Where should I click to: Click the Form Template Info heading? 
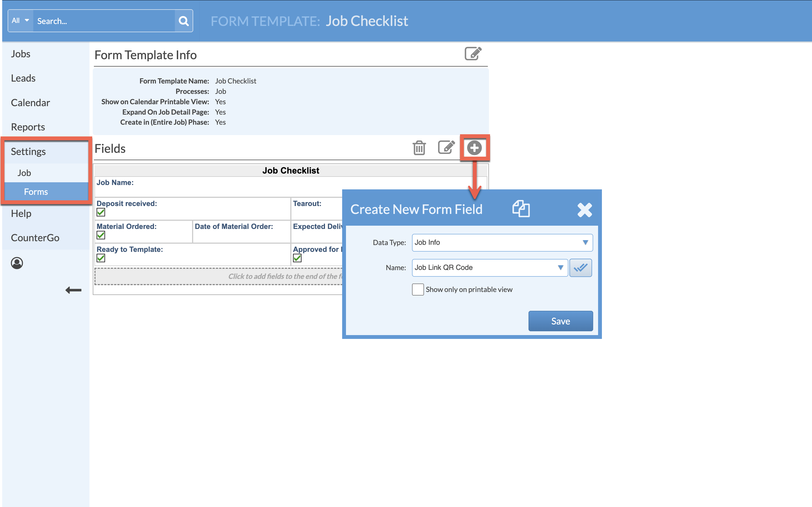(x=145, y=55)
